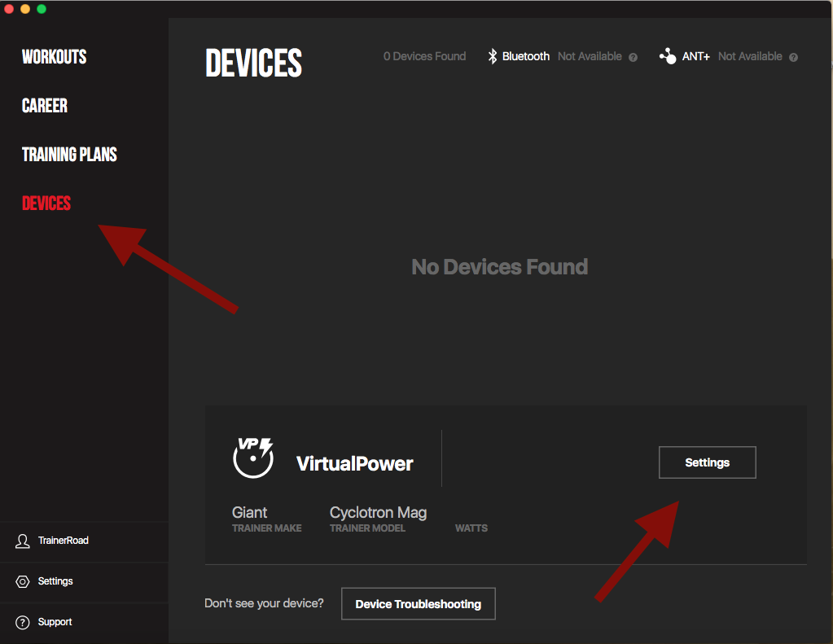Viewport: 833px width, 644px height.
Task: Open Training Plans in sidebar
Action: pyautogui.click(x=69, y=155)
